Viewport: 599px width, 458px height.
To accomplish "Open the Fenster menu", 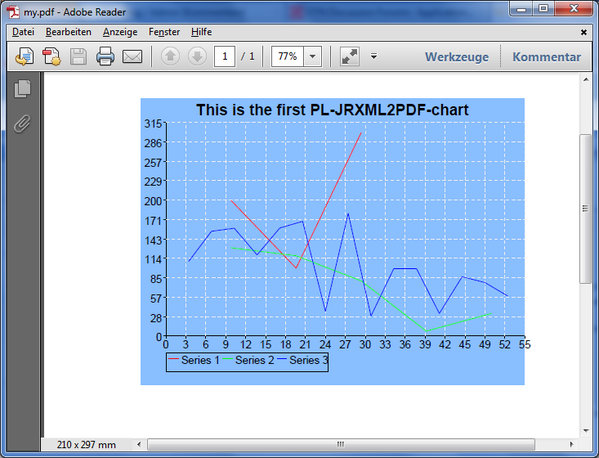I will [164, 32].
